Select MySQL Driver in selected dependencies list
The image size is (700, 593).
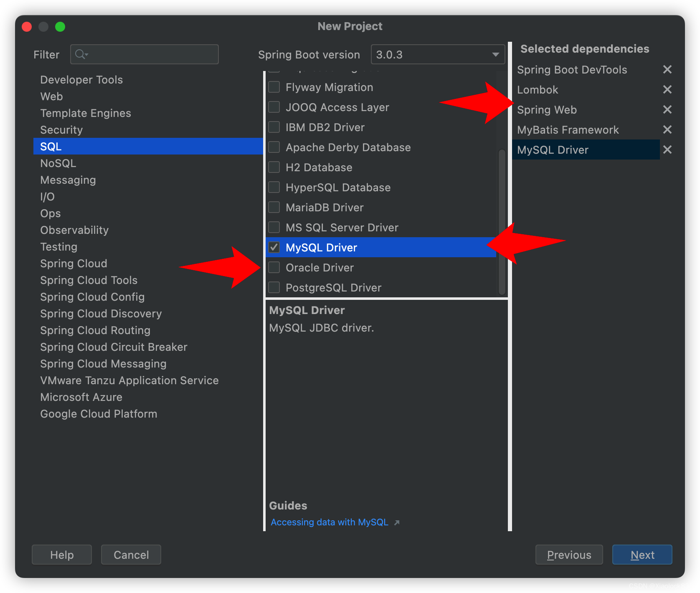click(586, 150)
